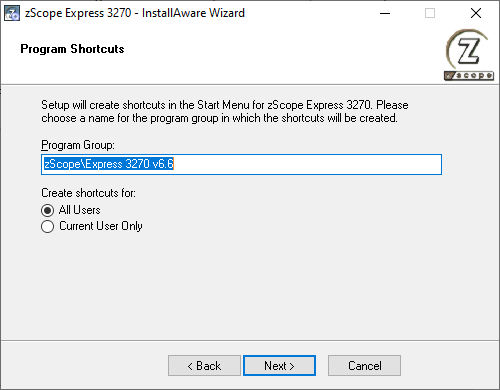Cancel the installation wizard

pyautogui.click(x=364, y=366)
